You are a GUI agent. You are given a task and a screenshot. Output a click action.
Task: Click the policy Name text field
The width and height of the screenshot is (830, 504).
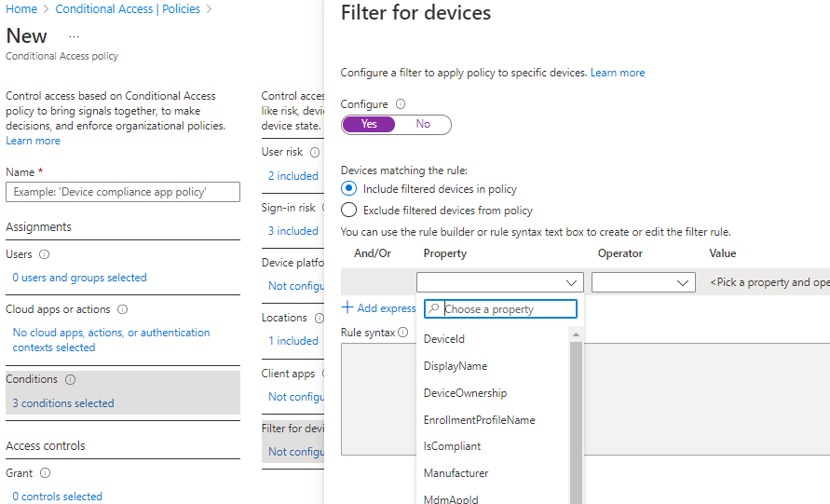(x=123, y=192)
